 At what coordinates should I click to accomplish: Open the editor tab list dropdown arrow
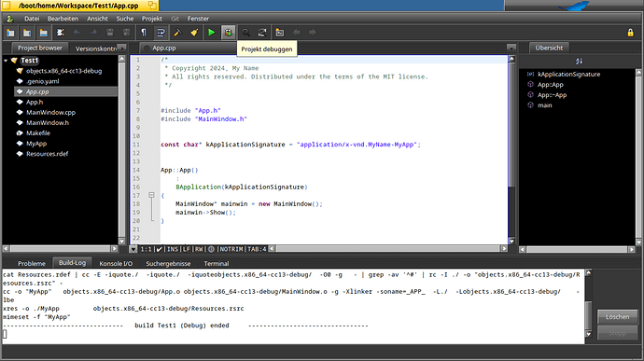click(511, 48)
